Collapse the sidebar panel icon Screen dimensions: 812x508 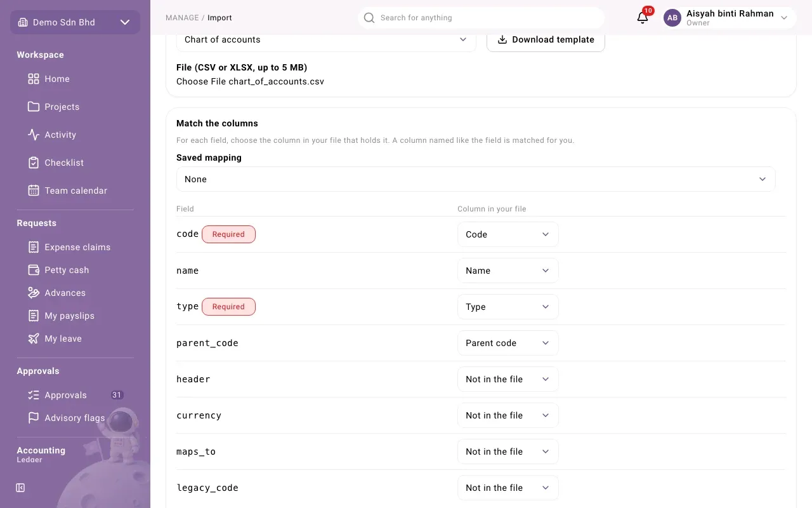coord(20,488)
